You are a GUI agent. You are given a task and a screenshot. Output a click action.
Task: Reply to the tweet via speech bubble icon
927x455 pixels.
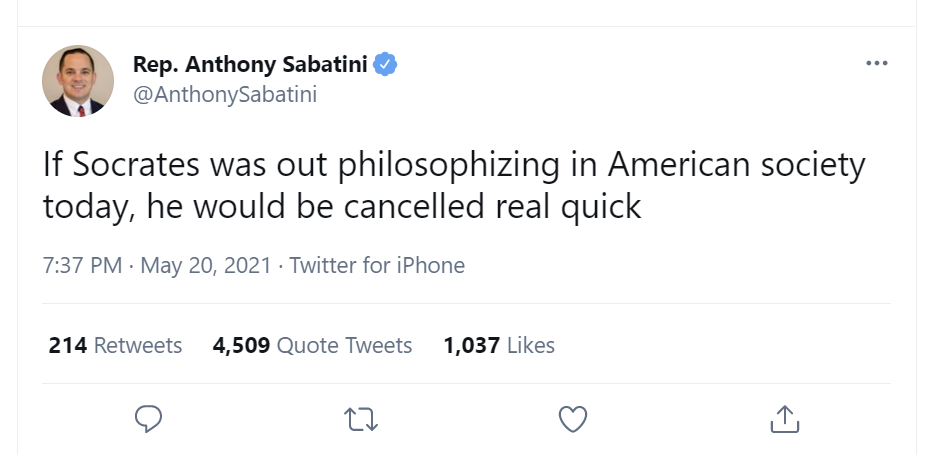coord(147,419)
